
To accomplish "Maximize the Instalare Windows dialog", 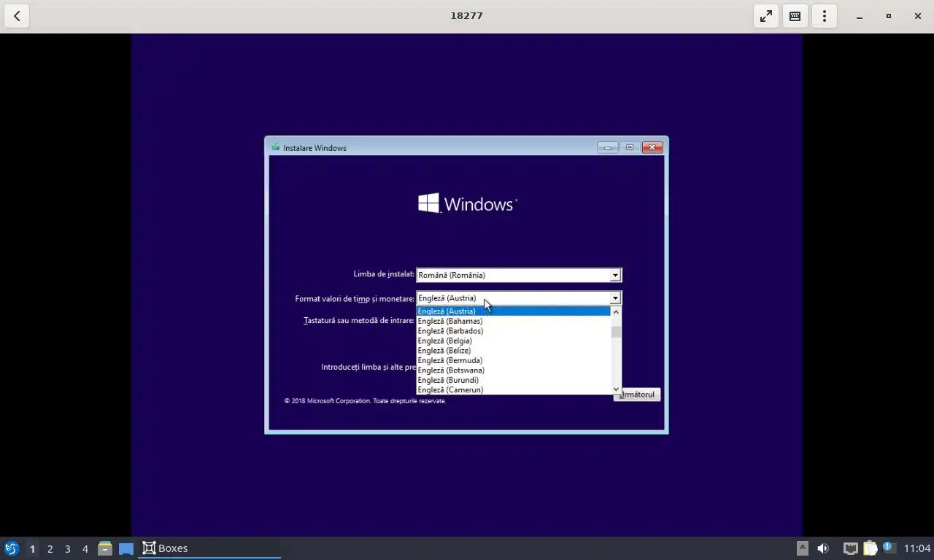I will pos(630,147).
